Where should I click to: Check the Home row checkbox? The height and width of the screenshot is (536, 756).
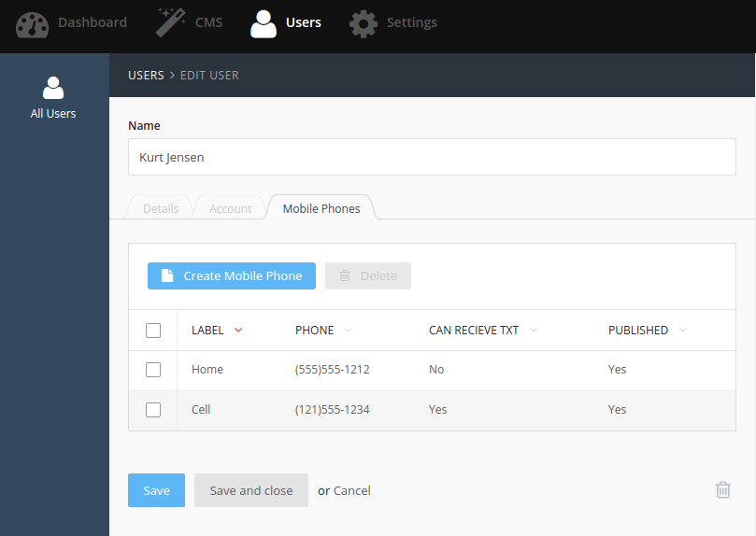click(x=153, y=370)
